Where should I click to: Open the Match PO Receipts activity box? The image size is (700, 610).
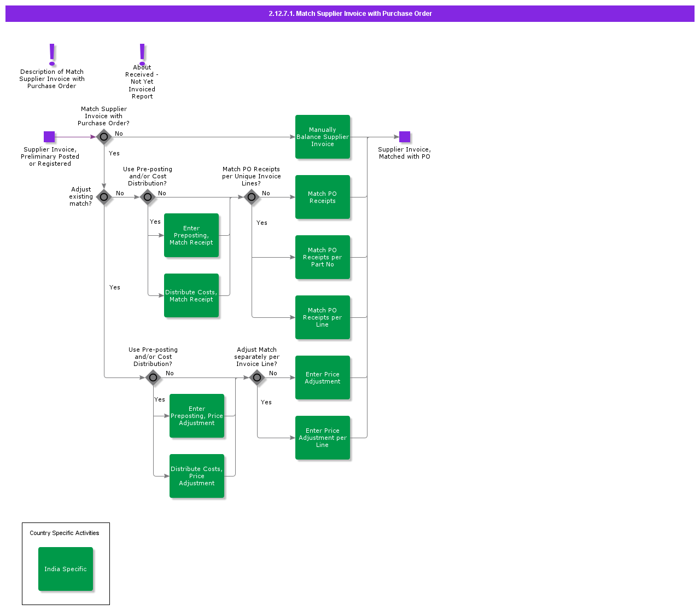point(323,197)
